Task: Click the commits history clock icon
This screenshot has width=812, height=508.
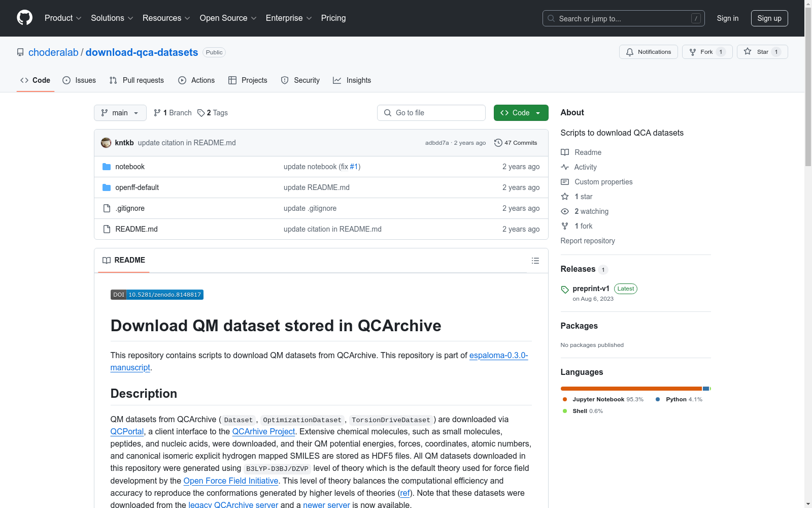Action: [x=498, y=143]
